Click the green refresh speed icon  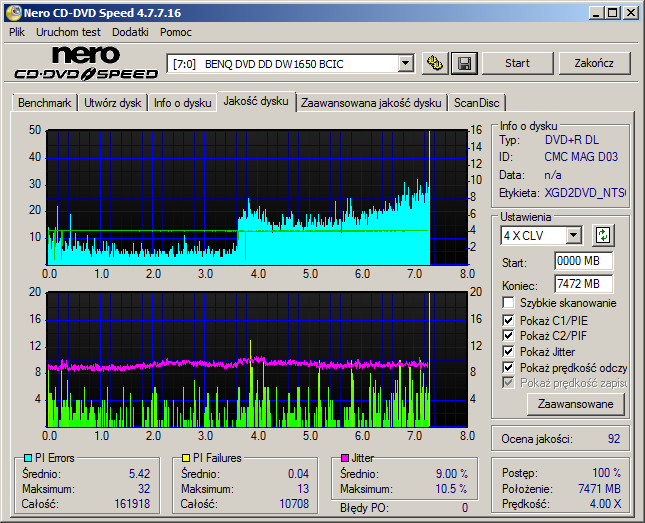(x=603, y=235)
